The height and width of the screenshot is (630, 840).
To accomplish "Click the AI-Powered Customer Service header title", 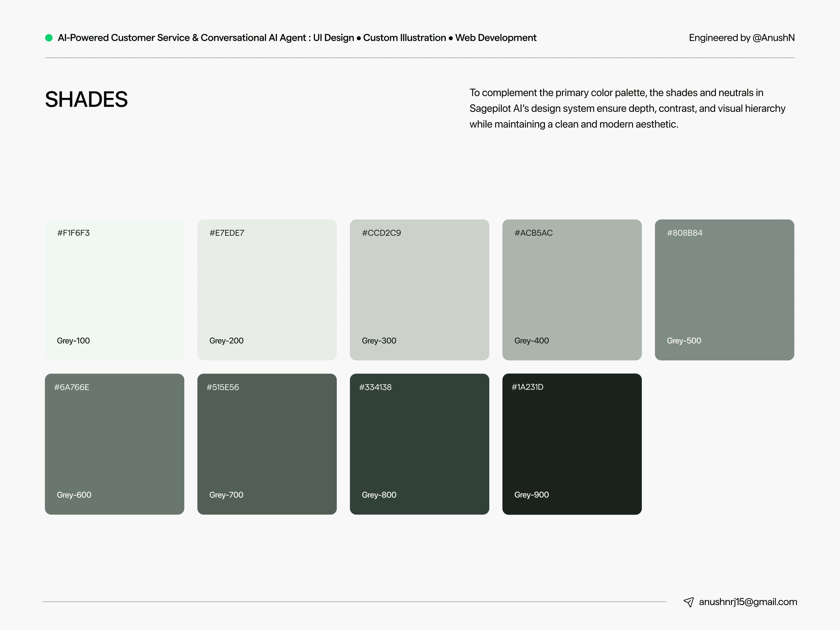I will (x=297, y=38).
